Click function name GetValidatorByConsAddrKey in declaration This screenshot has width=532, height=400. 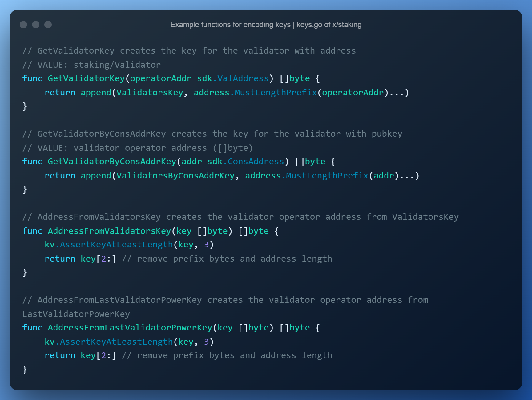tap(112, 162)
